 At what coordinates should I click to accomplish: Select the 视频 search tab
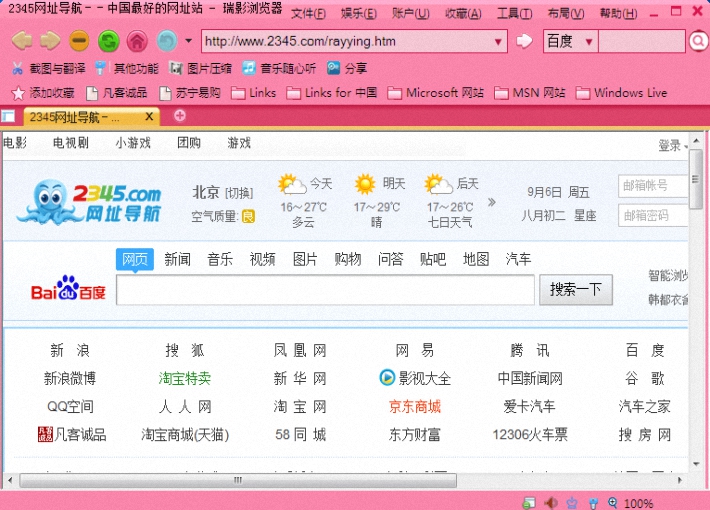click(263, 260)
